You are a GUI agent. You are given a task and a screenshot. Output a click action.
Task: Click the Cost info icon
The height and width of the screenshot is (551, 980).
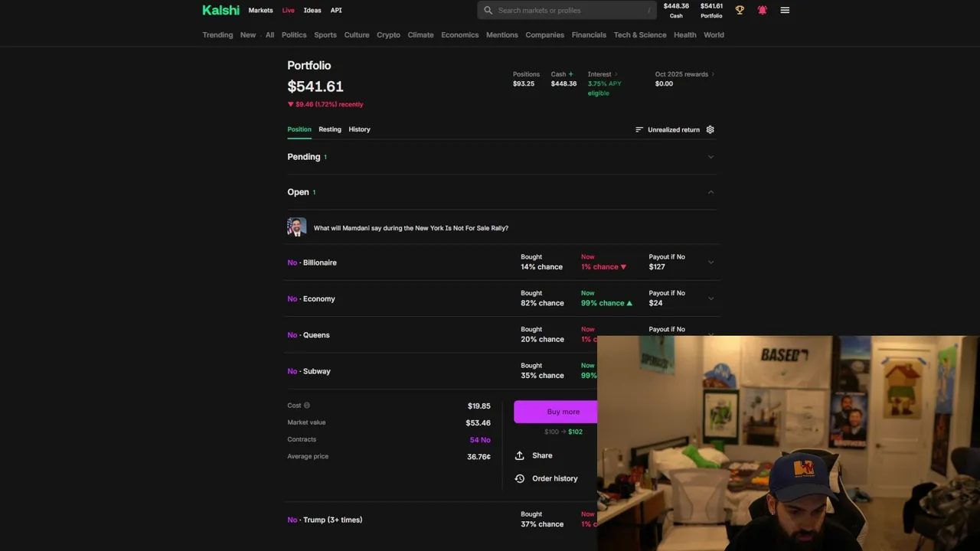click(x=307, y=406)
